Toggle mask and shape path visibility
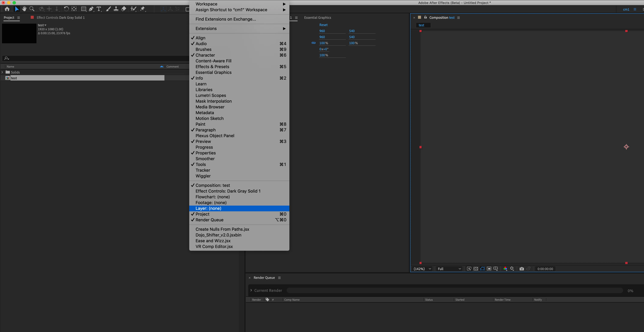 tap(482, 269)
